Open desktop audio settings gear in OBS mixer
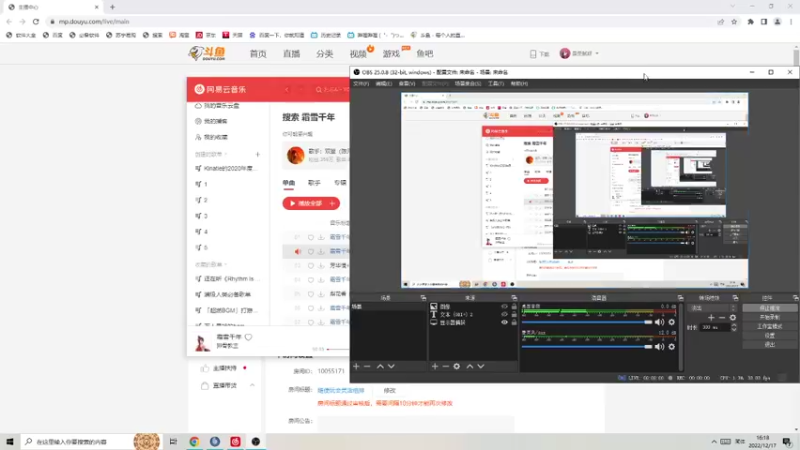Screen dimensions: 800x450 [671, 322]
